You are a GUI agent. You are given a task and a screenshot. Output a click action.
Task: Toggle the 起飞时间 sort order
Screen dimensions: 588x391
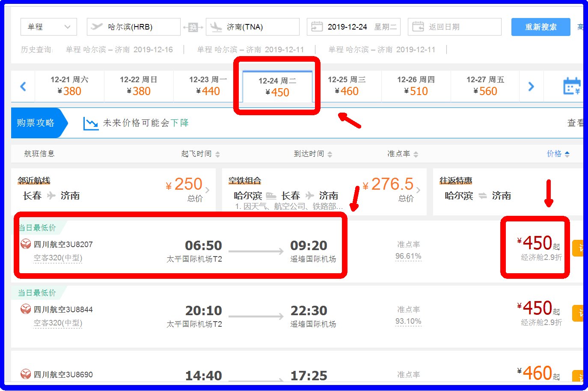[x=217, y=154]
